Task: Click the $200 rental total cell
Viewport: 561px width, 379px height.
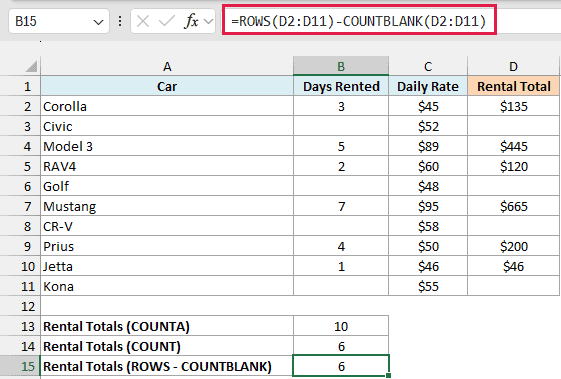Action: click(x=513, y=247)
